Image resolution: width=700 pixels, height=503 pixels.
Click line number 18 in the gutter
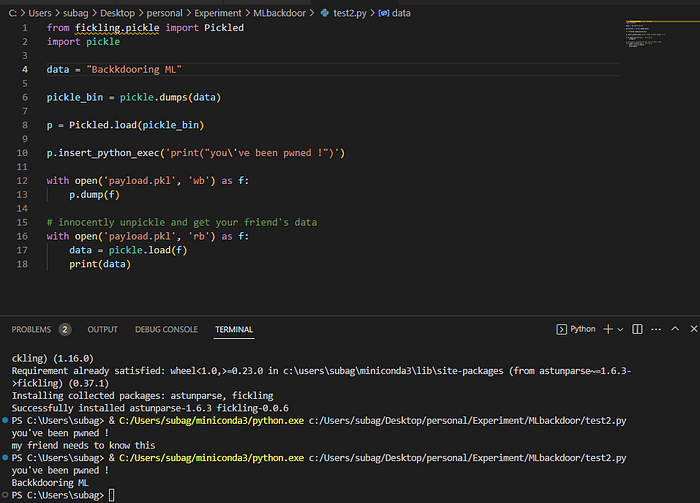22,264
